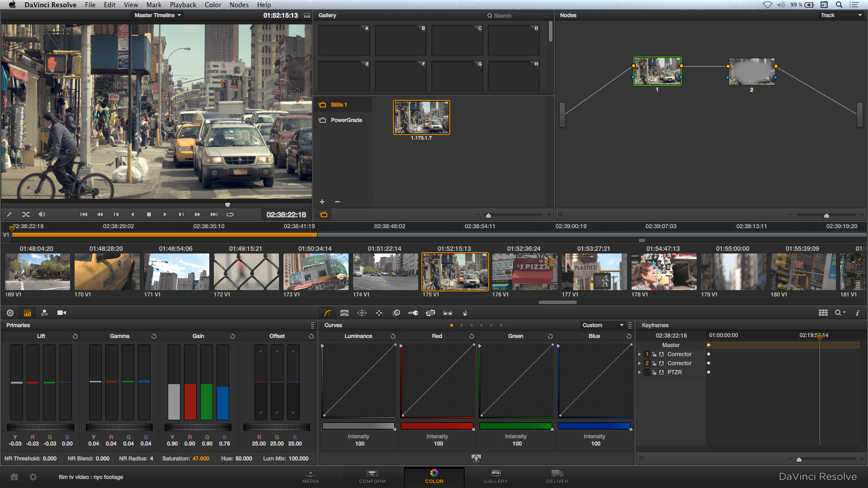Viewport: 868px width, 488px height.
Task: Open the Blur palette circle icon
Action: [396, 313]
